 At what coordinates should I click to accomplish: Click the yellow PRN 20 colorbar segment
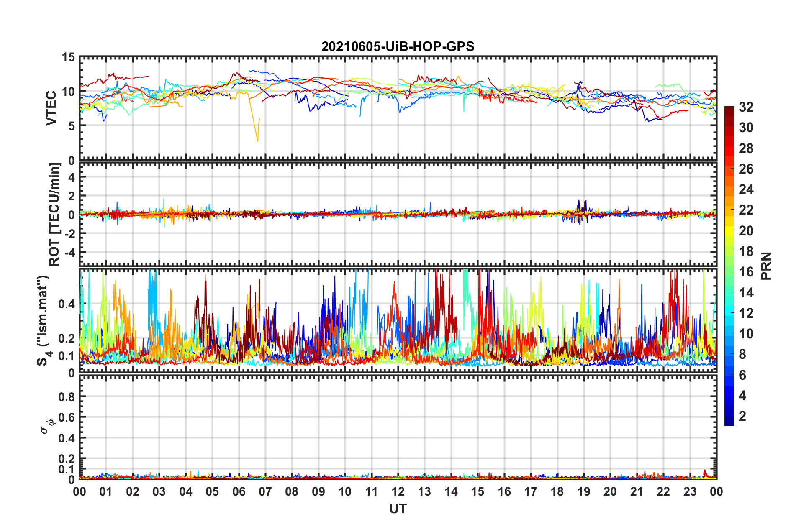point(729,231)
